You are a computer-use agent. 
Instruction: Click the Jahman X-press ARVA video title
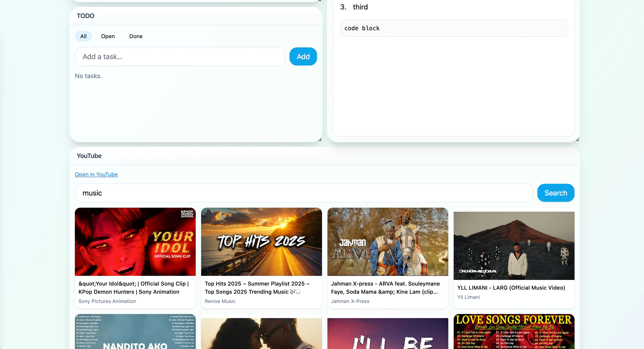[x=385, y=288]
